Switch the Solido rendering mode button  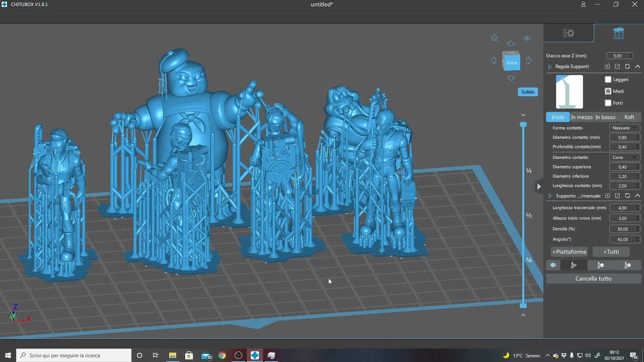528,92
